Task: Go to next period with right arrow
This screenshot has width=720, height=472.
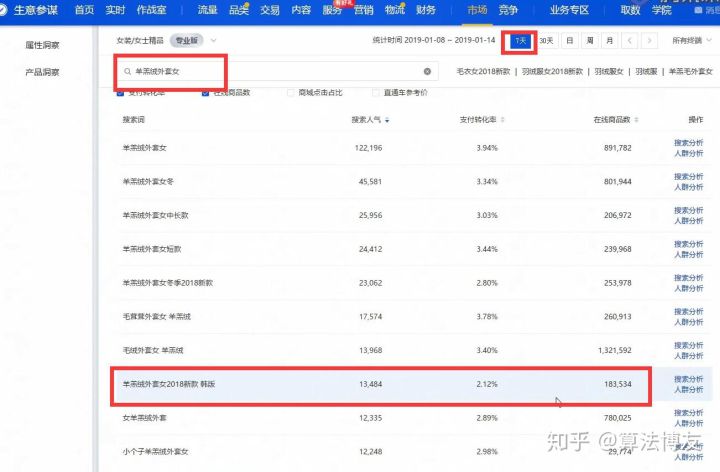Action: 649,40
